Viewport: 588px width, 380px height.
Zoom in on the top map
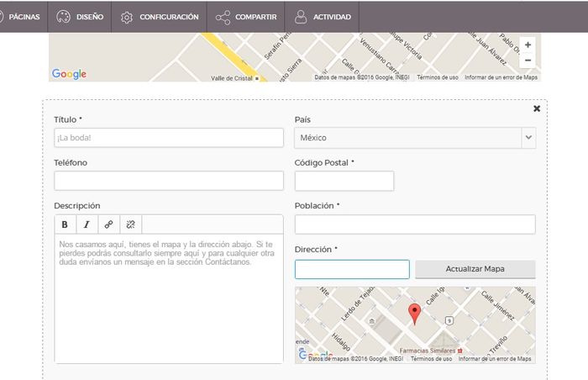528,45
